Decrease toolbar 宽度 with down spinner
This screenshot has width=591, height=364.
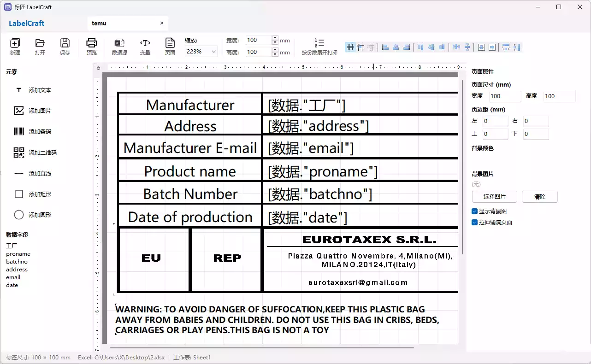coord(275,42)
